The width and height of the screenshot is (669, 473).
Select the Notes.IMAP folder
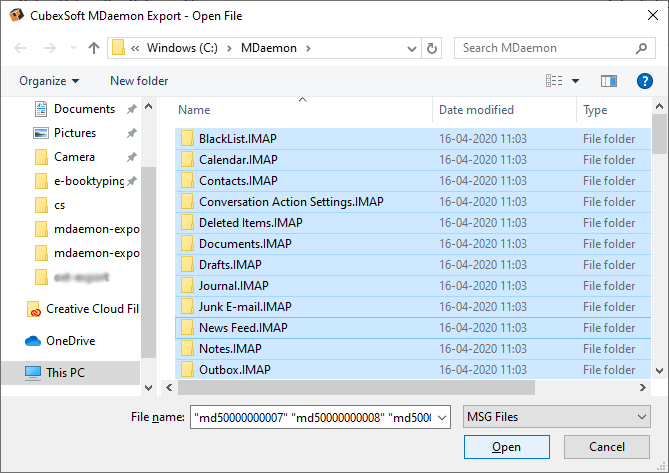(413, 349)
